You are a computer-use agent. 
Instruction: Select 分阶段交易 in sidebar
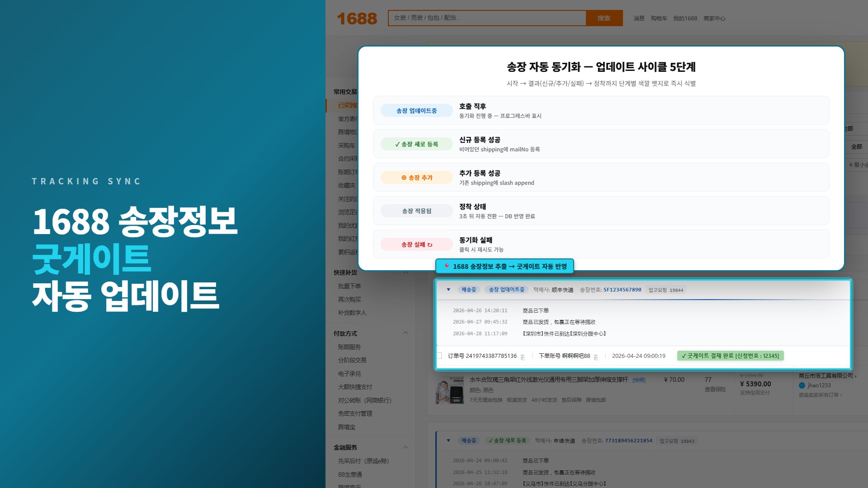[352, 360]
